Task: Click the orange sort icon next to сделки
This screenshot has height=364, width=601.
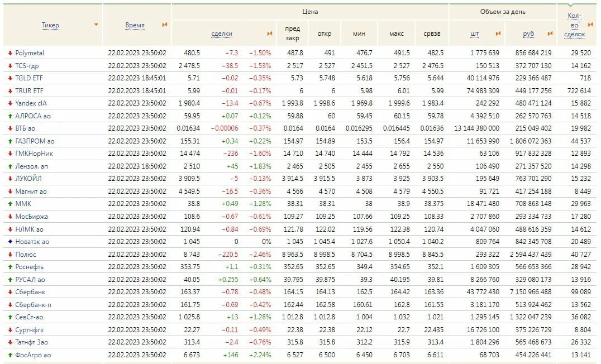Action: click(x=269, y=33)
